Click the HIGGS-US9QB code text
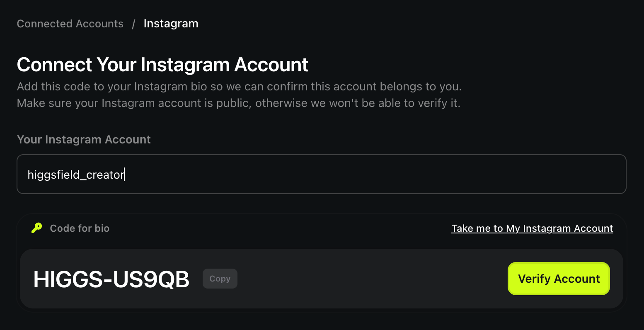This screenshot has width=644, height=330. pyautogui.click(x=111, y=279)
